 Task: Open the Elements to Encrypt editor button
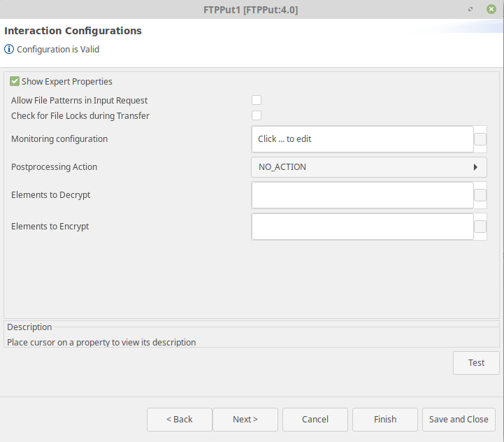480,227
